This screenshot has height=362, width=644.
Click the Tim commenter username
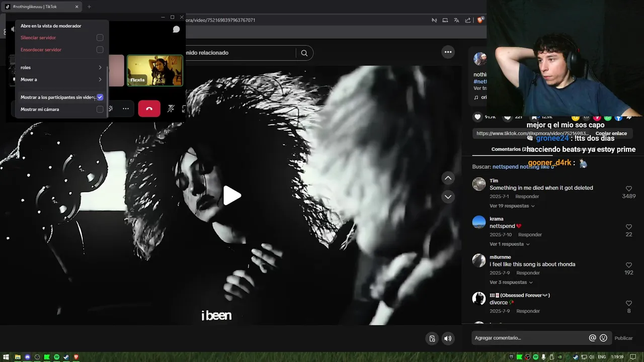494,180
